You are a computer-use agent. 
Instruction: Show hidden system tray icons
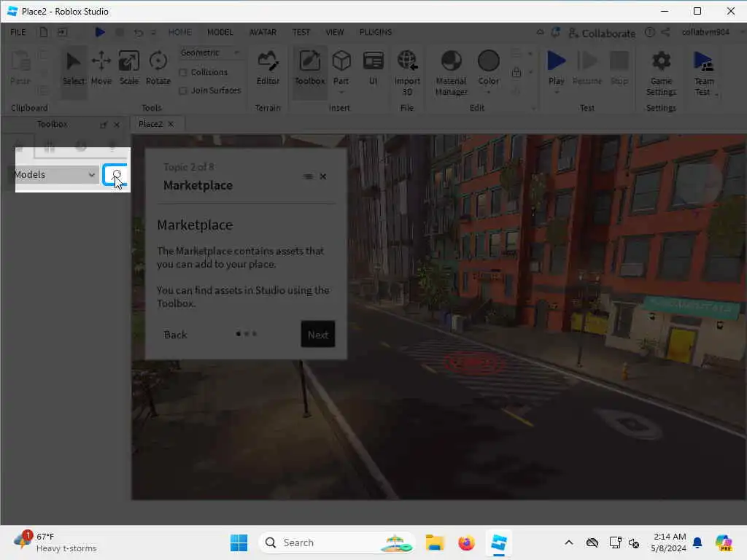pos(569,542)
